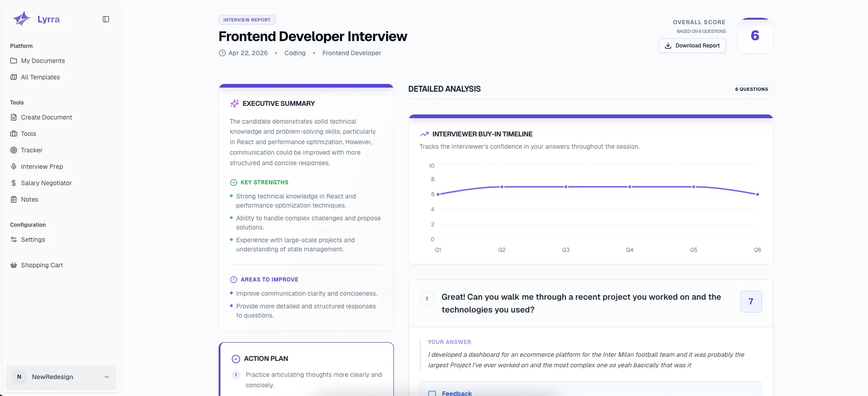Click the 'INTERVIEW REPORT' tag

pos(247,20)
